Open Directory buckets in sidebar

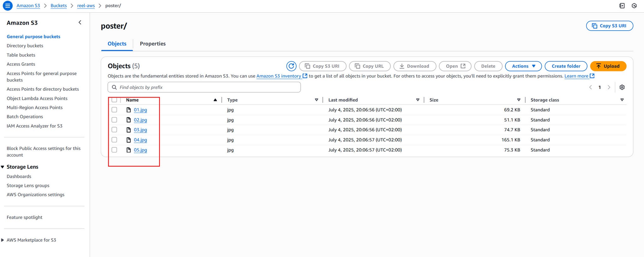point(25,46)
